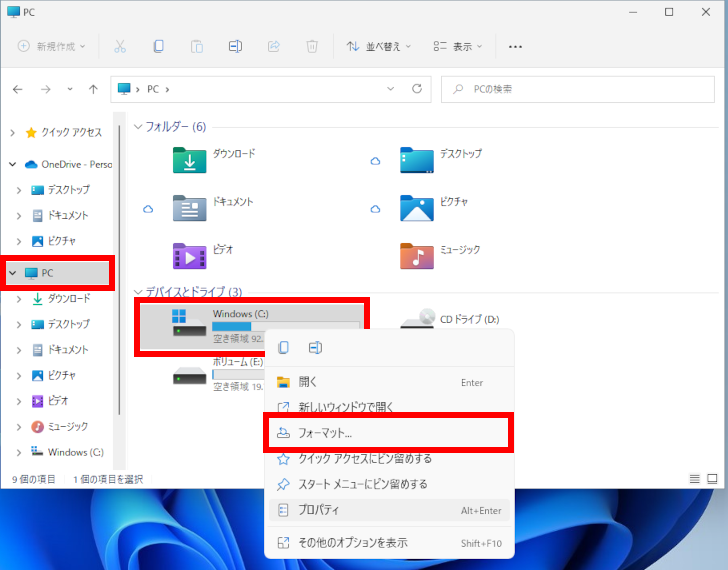
Task: Go back with the left arrow
Action: pyautogui.click(x=18, y=89)
